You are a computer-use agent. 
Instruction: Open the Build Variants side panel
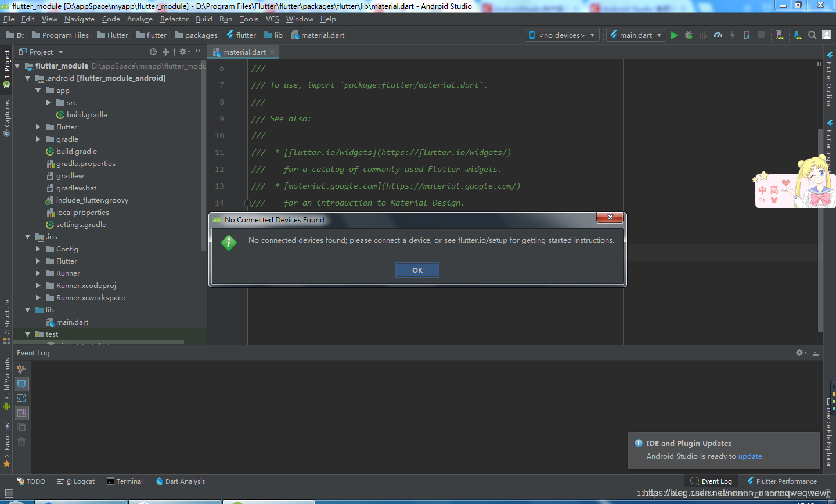(7, 383)
